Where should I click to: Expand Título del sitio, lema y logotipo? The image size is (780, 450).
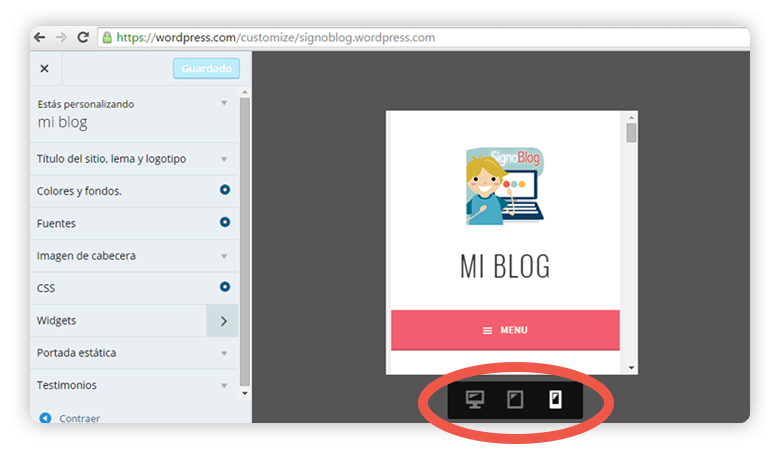(134, 159)
